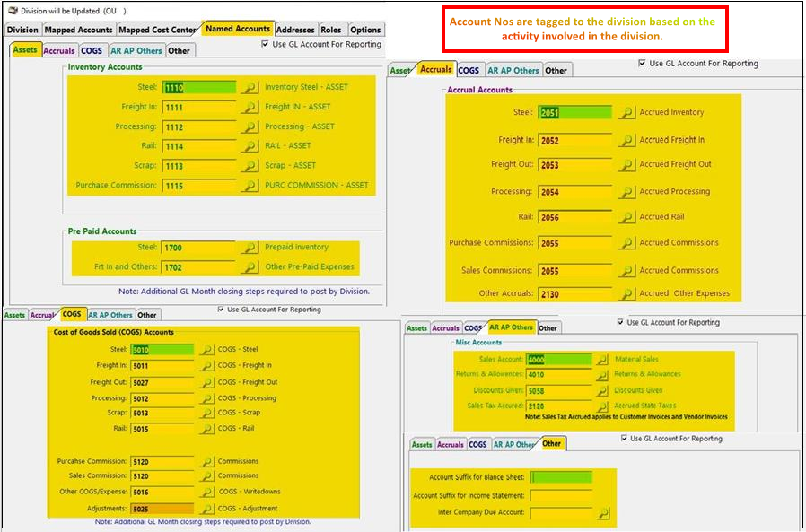
Task: Toggle Use GL Account checkbox above Misc Accounts
Action: pyautogui.click(x=621, y=323)
